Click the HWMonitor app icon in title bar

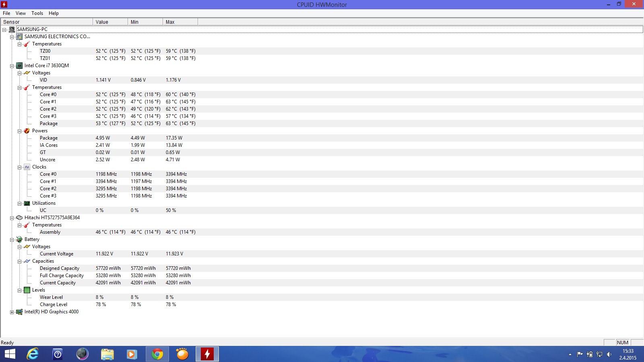point(4,4)
